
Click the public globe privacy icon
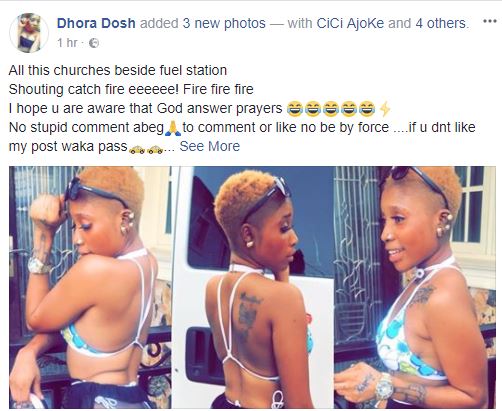point(95,43)
